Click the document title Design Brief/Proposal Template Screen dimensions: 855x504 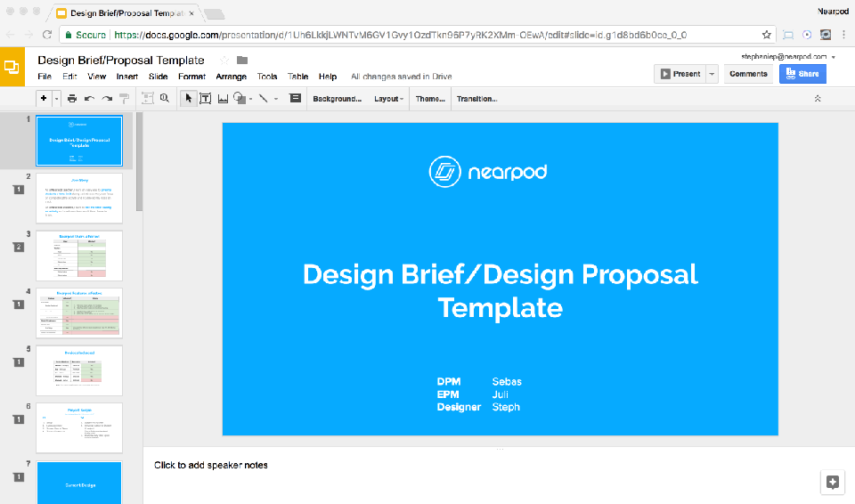click(x=121, y=60)
